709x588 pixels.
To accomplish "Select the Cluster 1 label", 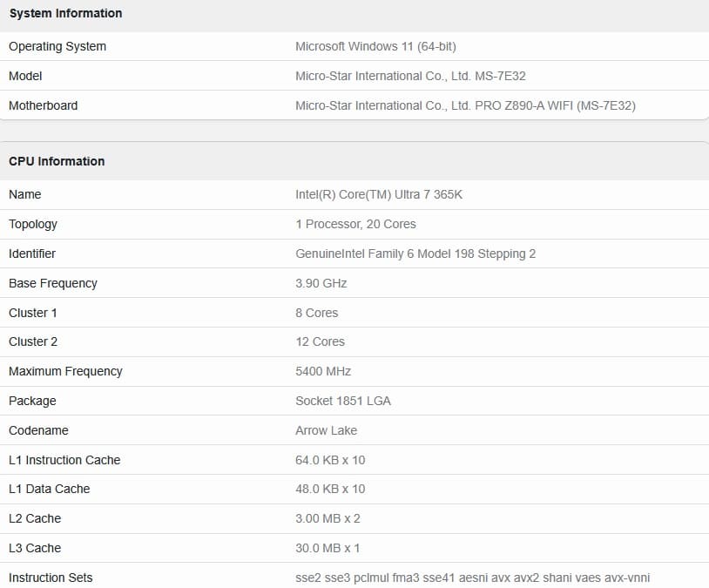I will point(33,313).
